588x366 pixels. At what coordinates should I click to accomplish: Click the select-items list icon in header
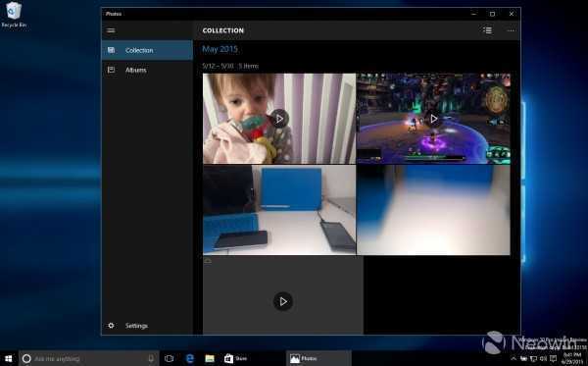(x=487, y=30)
